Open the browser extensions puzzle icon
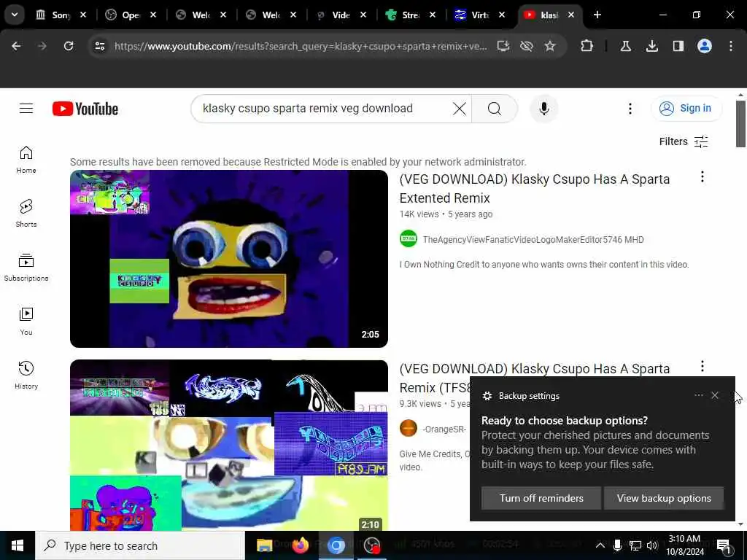 click(587, 46)
